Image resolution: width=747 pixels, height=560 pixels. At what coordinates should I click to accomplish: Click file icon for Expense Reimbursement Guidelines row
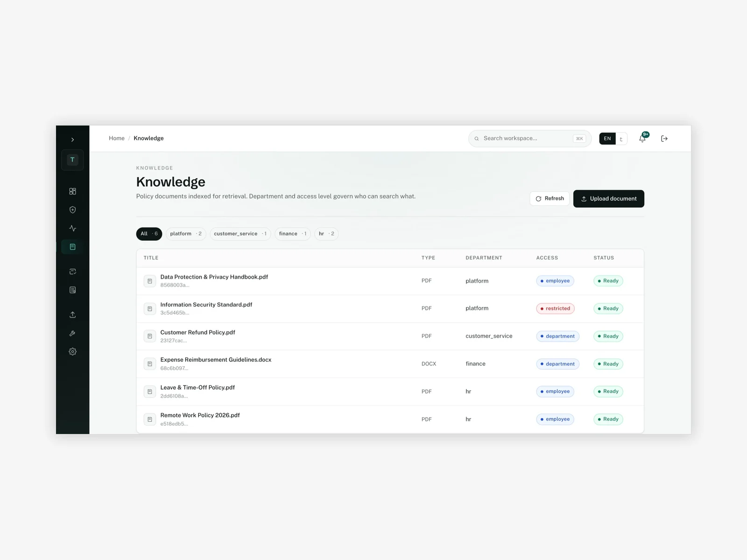tap(149, 364)
